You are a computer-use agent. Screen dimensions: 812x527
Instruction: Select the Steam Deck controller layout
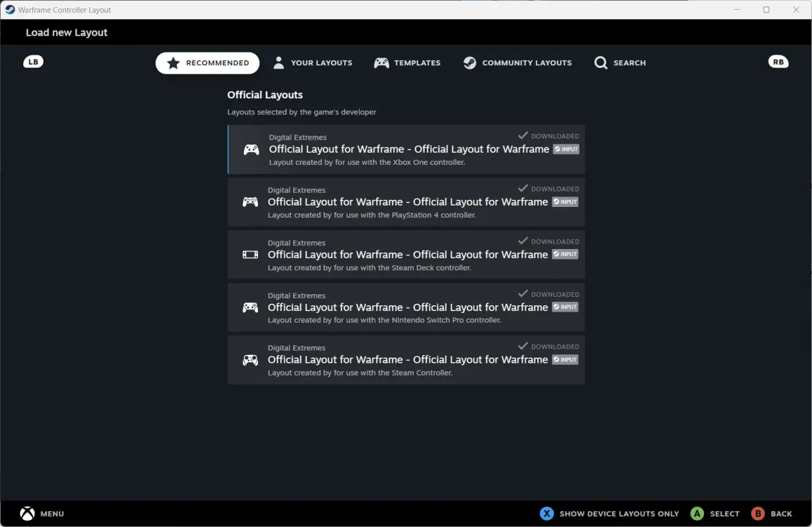406,255
